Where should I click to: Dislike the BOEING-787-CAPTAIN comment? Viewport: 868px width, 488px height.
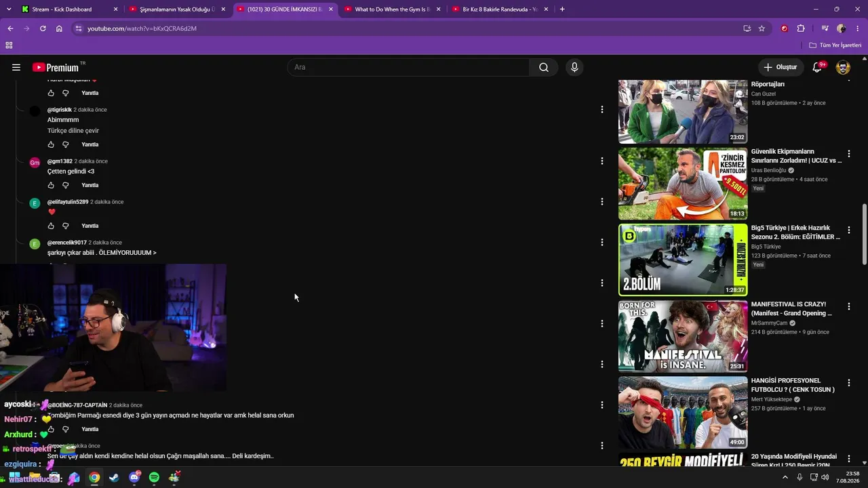click(x=66, y=429)
